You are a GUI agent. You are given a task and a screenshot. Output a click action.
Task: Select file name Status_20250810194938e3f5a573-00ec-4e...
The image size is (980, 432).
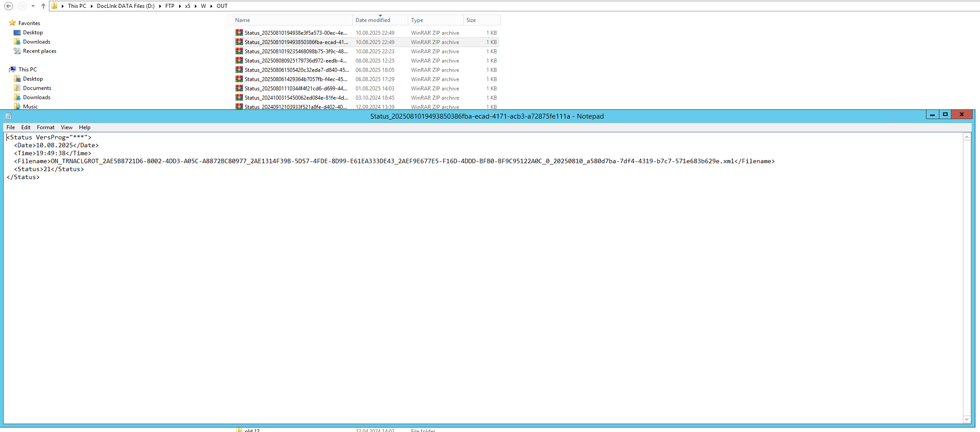(296, 33)
